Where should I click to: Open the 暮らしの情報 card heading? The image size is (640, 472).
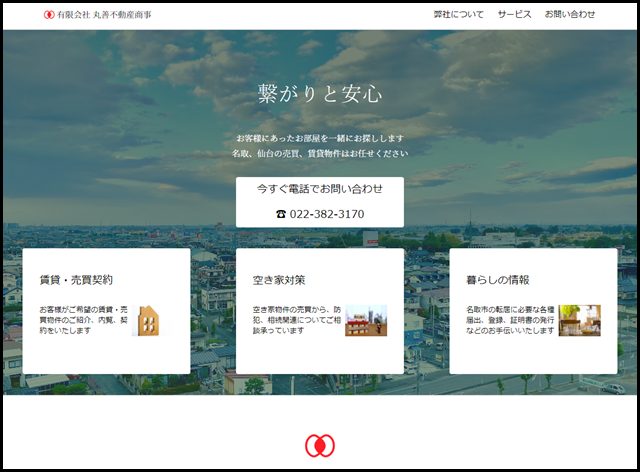coord(498,280)
